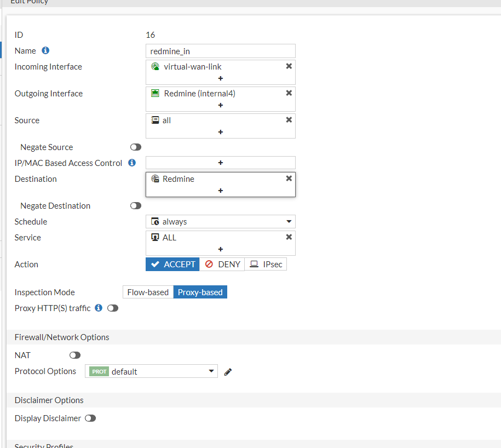Click the info icon next to Proxy HTTP(S) traffic
This screenshot has width=501, height=448.
(99, 308)
